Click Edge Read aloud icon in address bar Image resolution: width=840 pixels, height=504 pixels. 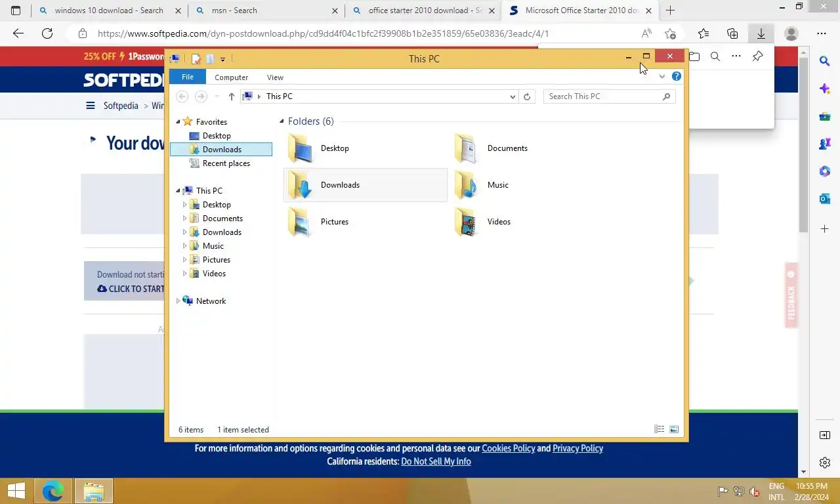[646, 33]
